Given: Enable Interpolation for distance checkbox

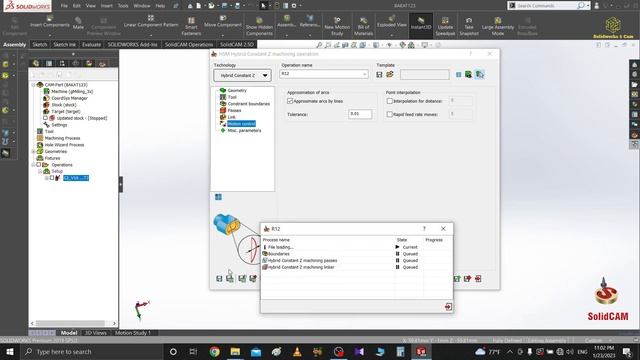Looking at the screenshot, I should (389, 101).
